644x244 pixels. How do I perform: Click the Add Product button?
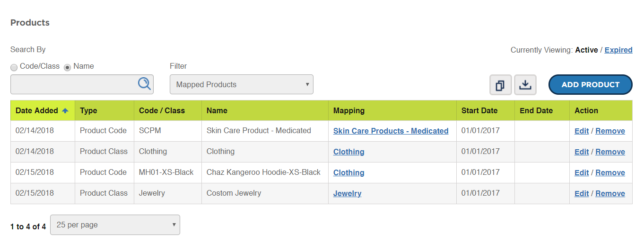591,85
